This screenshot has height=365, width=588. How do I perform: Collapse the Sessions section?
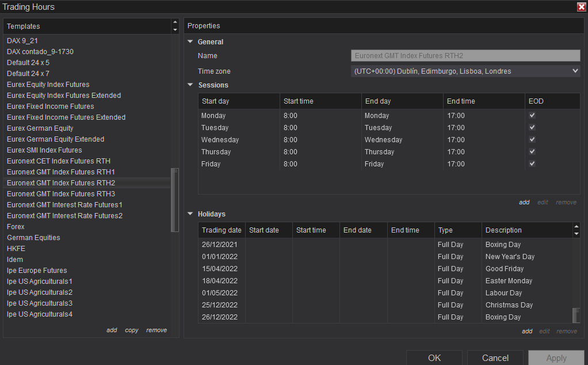(190, 85)
